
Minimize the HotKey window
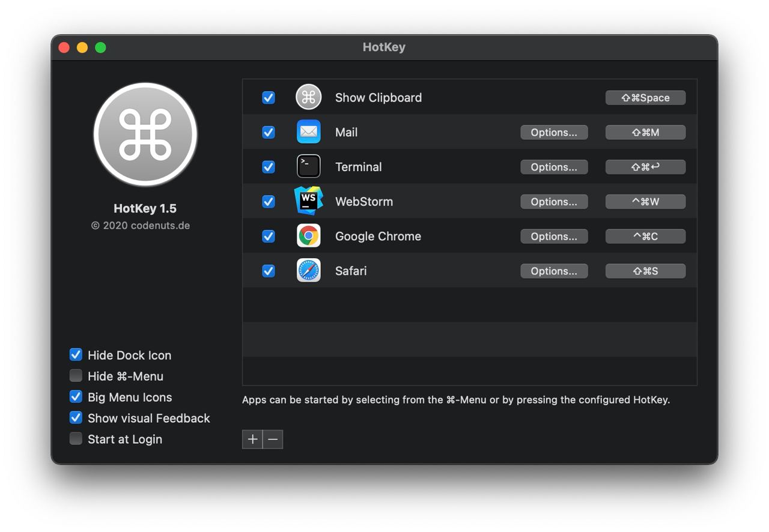click(82, 47)
